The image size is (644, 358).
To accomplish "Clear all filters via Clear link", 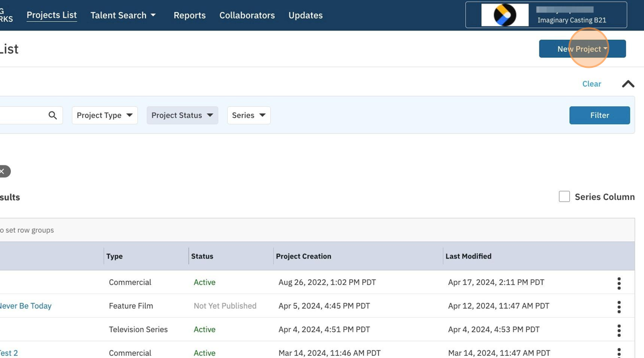I will coord(591,84).
